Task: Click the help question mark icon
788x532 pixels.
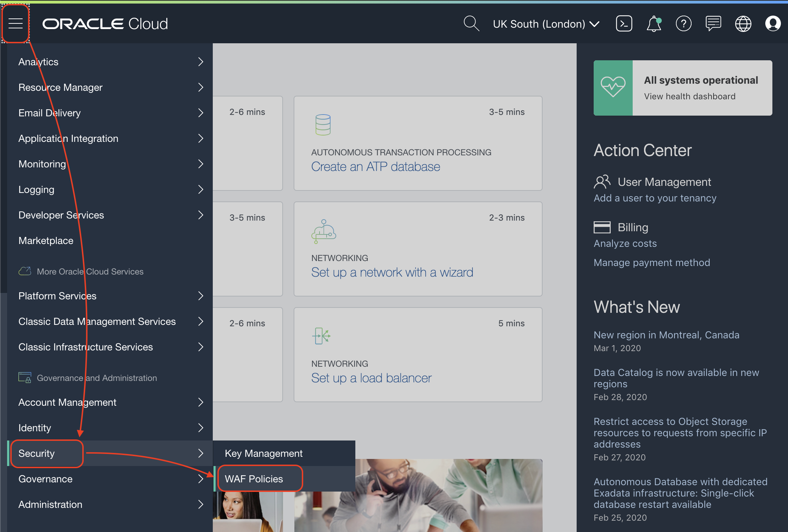Action: (683, 24)
